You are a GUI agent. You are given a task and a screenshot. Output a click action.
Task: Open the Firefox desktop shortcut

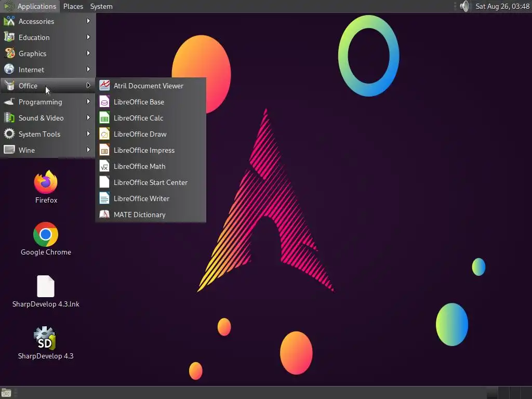click(46, 182)
